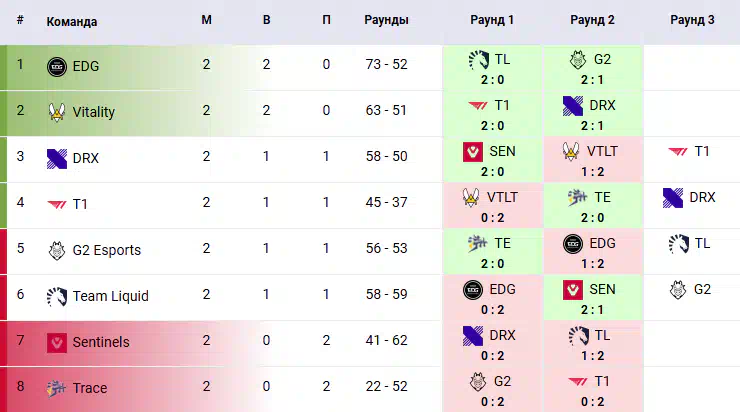Click the G2 Esports logo in team column

tap(57, 251)
